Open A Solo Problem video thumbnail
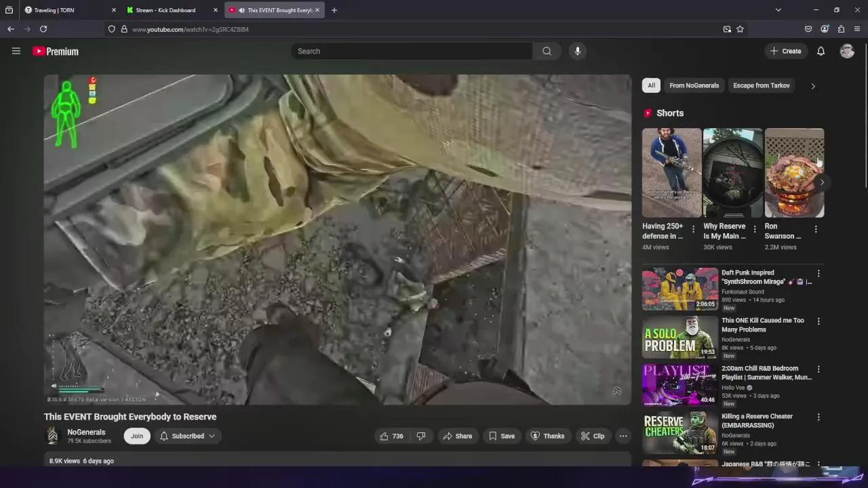This screenshot has width=868, height=488. click(680, 337)
